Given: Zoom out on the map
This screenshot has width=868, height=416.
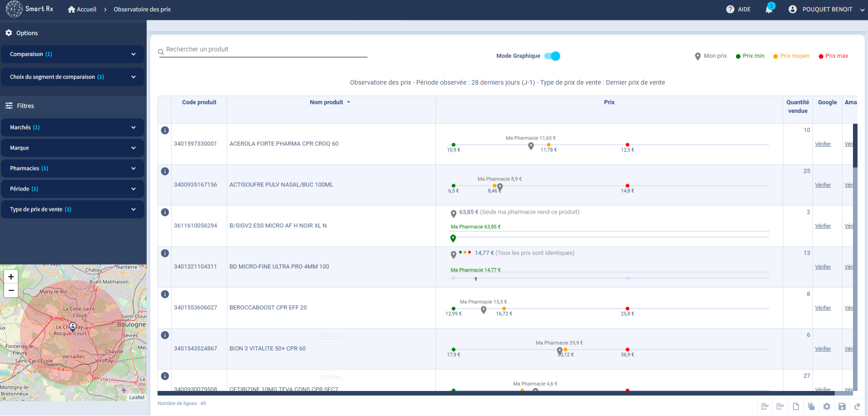Looking at the screenshot, I should [11, 290].
